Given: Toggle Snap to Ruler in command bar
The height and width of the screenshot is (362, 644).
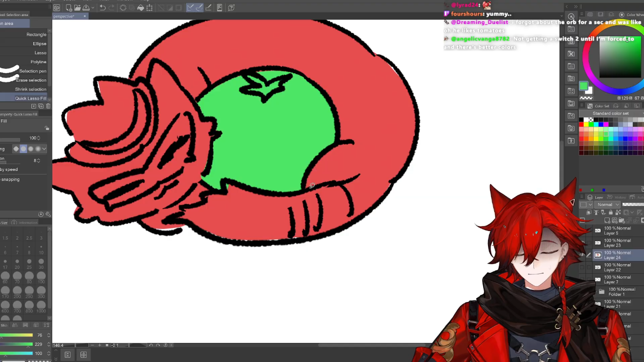Looking at the screenshot, I should pos(191,8).
